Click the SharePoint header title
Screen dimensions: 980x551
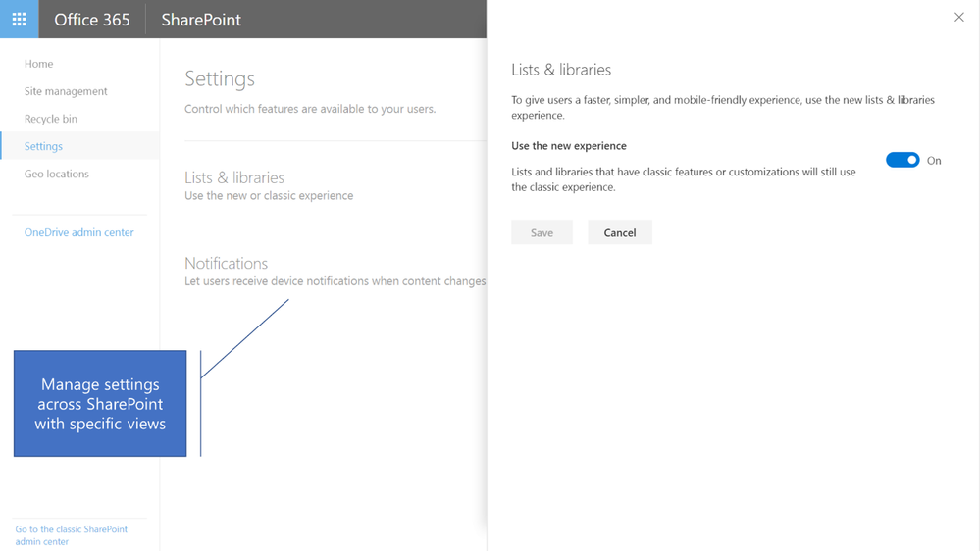tap(201, 20)
